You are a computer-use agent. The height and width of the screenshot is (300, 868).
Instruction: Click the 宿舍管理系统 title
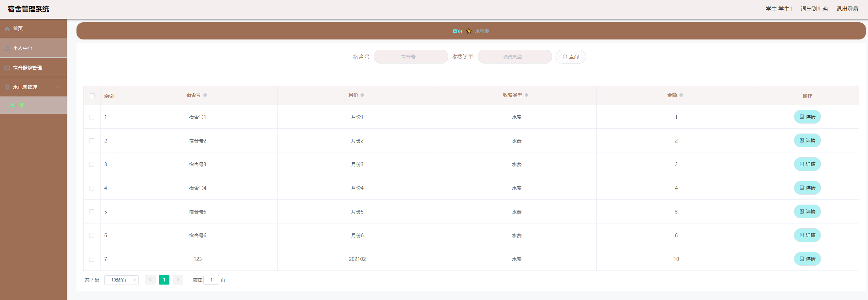coord(28,9)
